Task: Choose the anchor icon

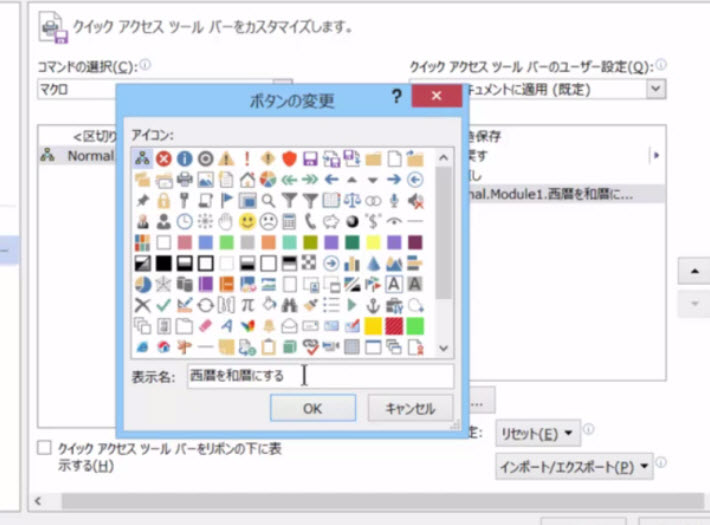Action: (373, 305)
